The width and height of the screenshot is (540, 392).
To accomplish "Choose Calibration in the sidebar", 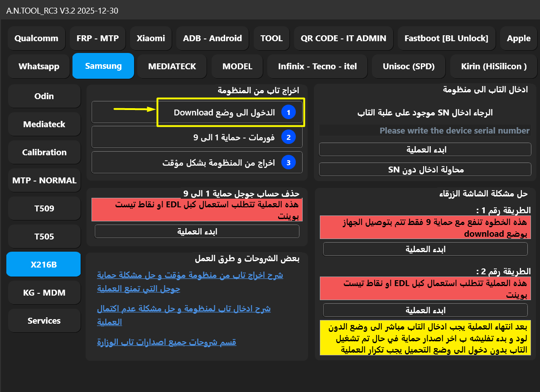I will pyautogui.click(x=44, y=152).
